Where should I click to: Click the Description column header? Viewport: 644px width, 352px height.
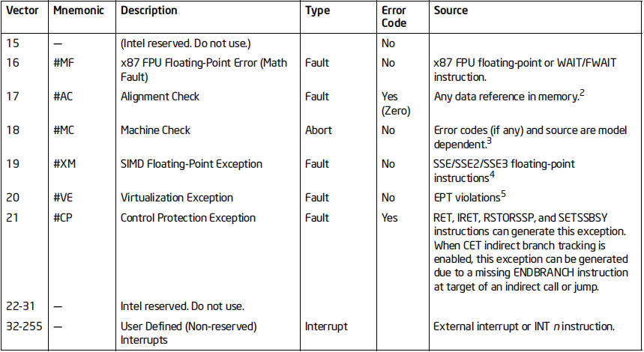click(x=148, y=10)
